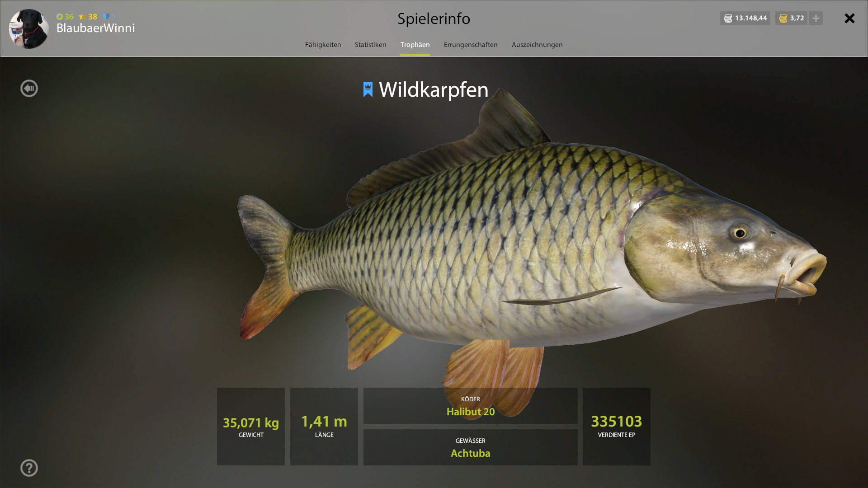Screen dimensions: 868x488
Task: Click the back arrow icon
Action: [29, 88]
